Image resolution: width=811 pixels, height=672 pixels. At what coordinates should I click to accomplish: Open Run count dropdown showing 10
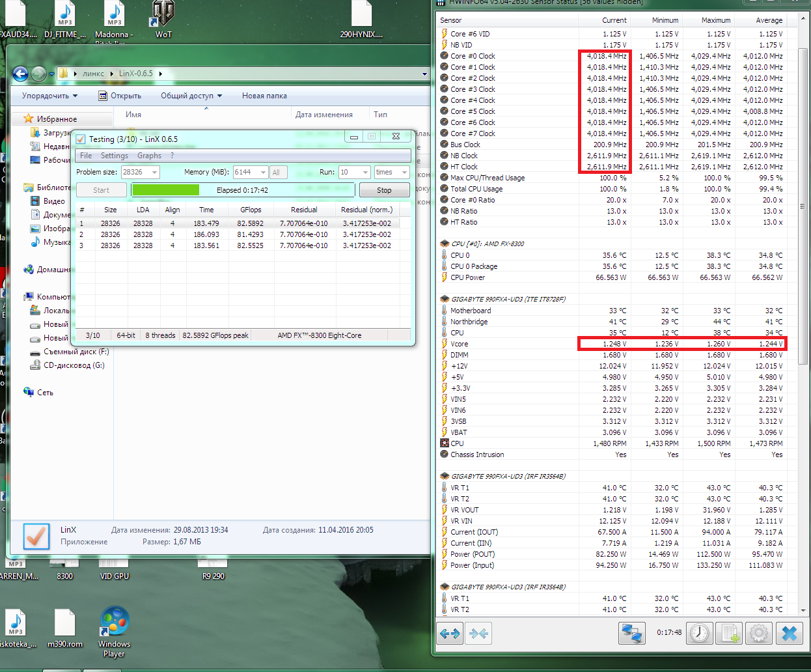(366, 173)
